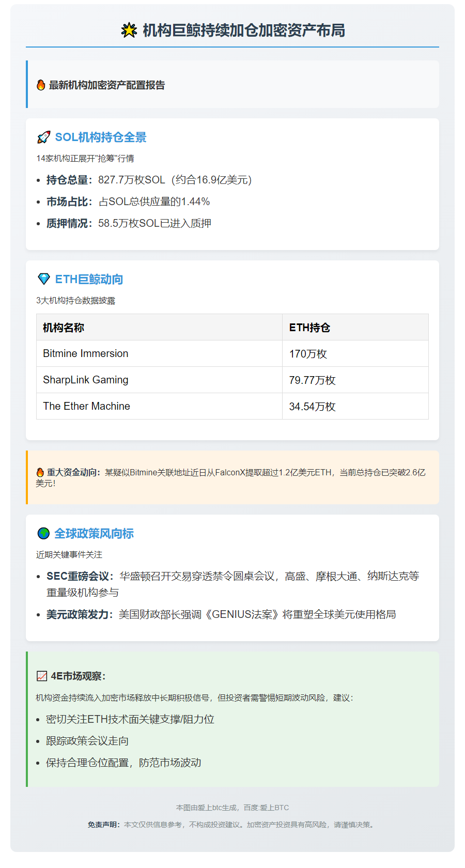Click the fire emoji beside 最新机构加密资产配置报告

41,85
